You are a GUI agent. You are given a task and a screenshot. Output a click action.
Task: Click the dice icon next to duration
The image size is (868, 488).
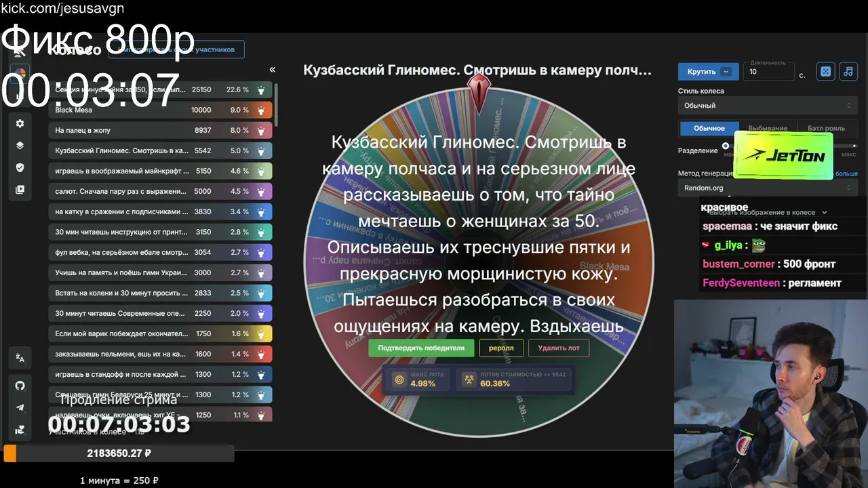825,71
